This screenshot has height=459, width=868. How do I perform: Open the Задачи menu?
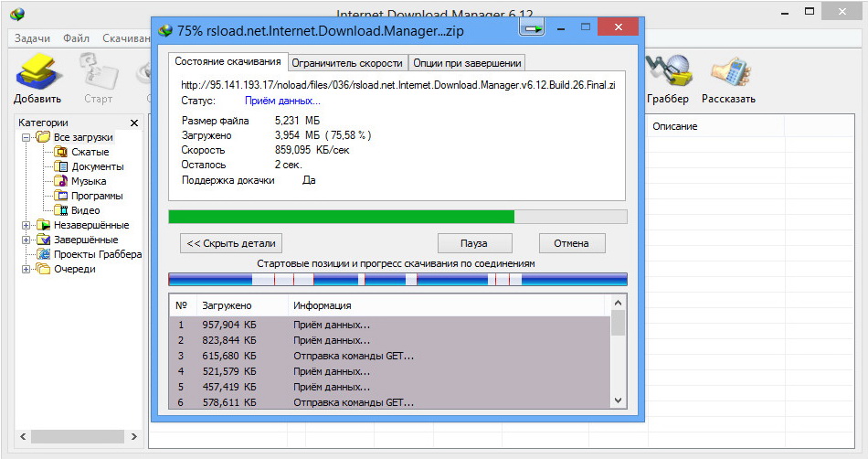point(32,38)
